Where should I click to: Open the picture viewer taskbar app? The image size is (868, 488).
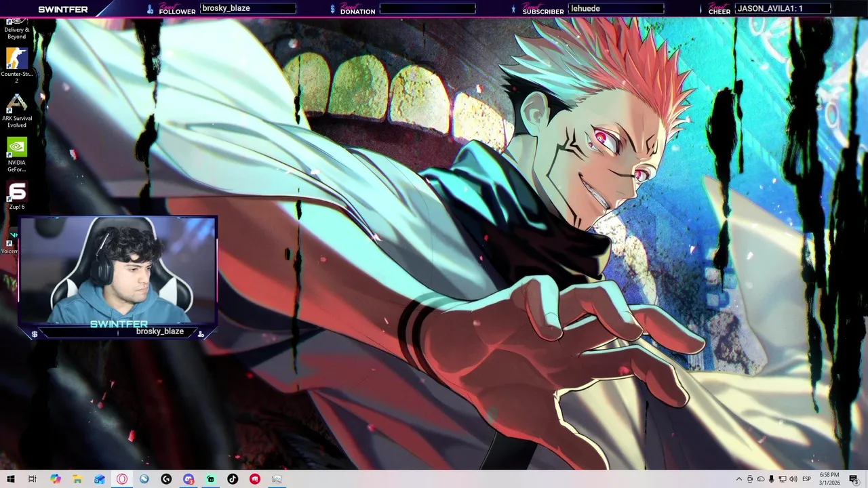pos(277,479)
